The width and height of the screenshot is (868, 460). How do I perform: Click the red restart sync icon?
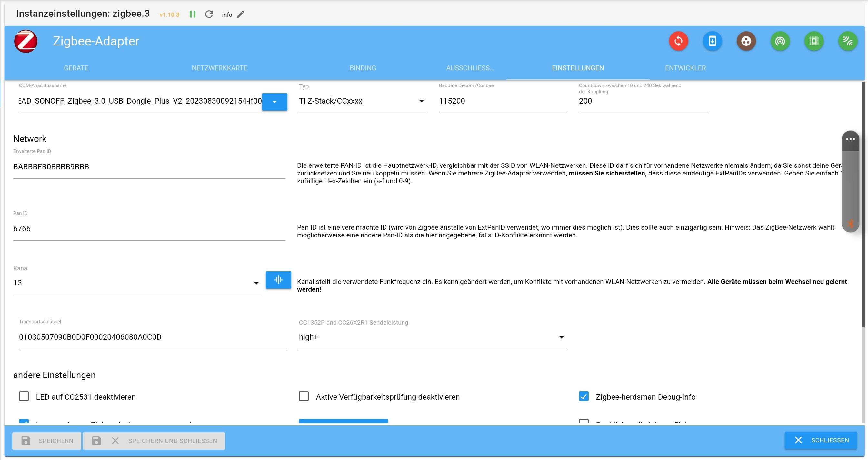tap(678, 41)
